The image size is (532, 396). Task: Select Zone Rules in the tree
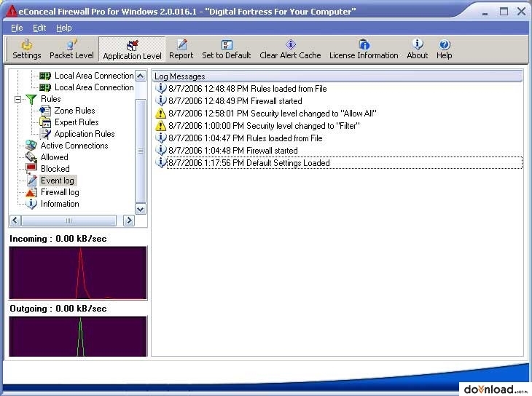[x=74, y=111]
